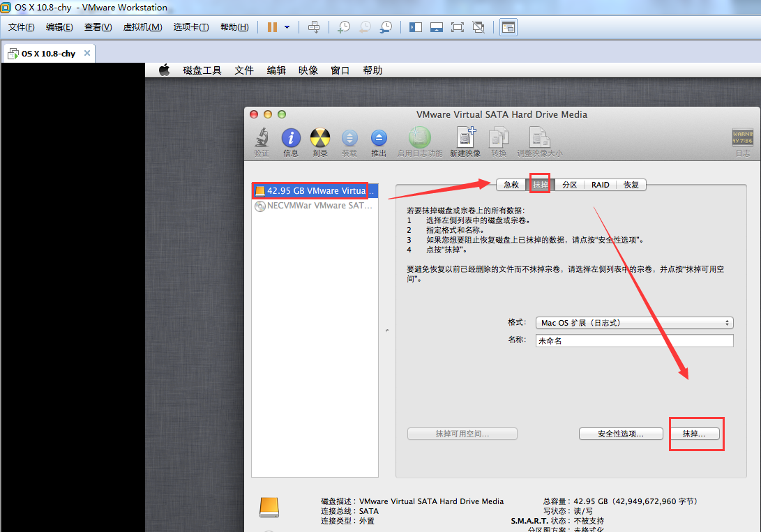Click the 新建映像 new image icon
Viewport: 761px width, 532px height.
(x=465, y=142)
